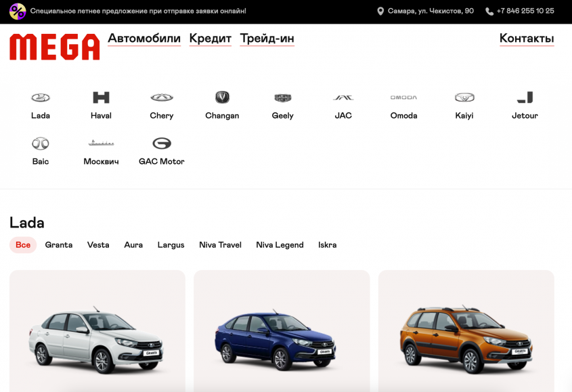The width and height of the screenshot is (572, 392).
Task: Open the Chery brand icon
Action: tap(162, 97)
